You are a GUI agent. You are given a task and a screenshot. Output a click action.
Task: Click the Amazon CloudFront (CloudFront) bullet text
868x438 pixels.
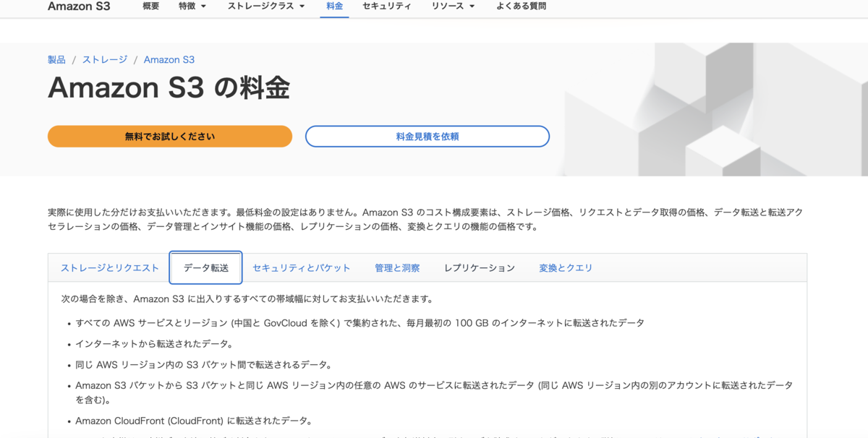194,421
